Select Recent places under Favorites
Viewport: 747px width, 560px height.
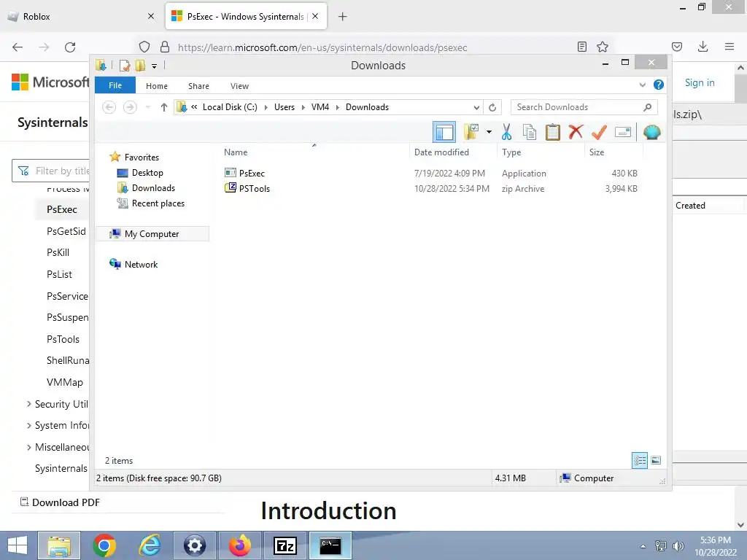pyautogui.click(x=158, y=203)
